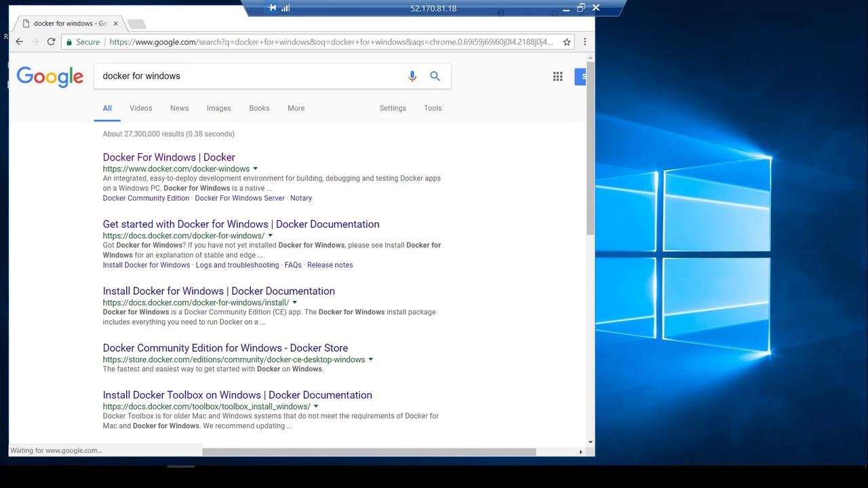Reload the page in Chrome
868x488 pixels.
(x=51, y=42)
